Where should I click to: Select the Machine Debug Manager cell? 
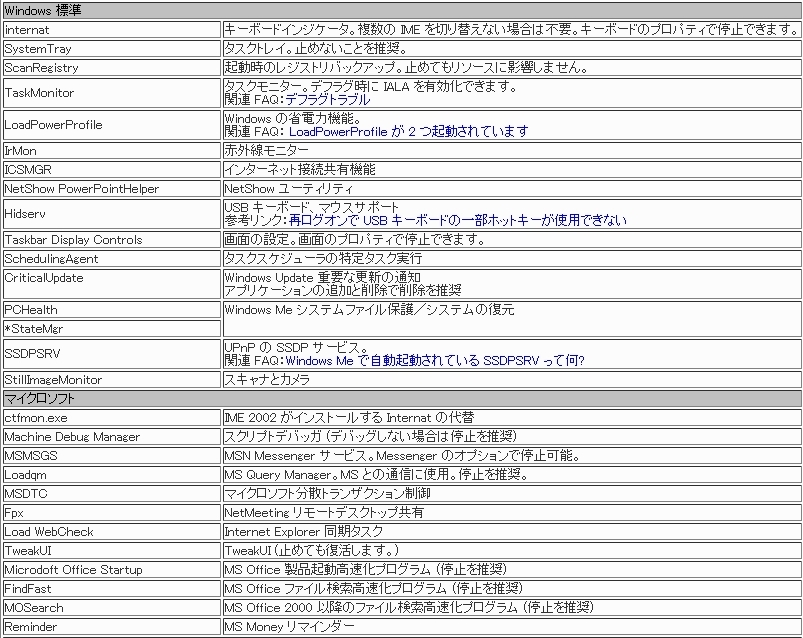112,437
